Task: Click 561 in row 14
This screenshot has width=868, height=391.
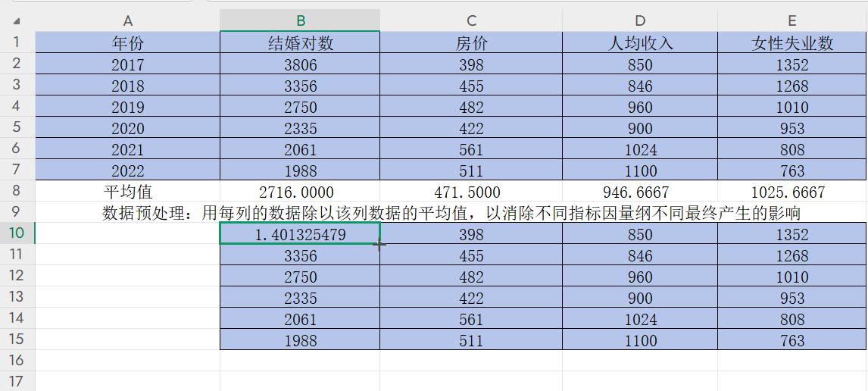Action: point(471,318)
